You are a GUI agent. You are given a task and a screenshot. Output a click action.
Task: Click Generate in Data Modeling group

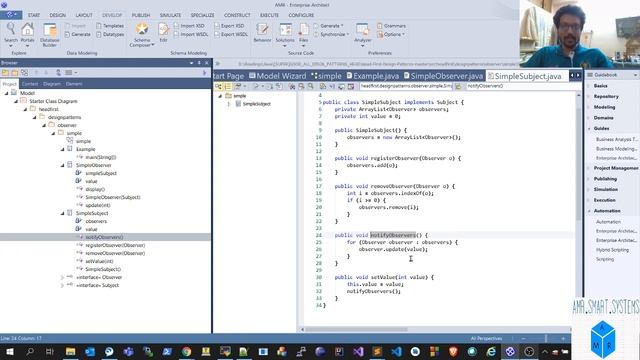point(78,34)
